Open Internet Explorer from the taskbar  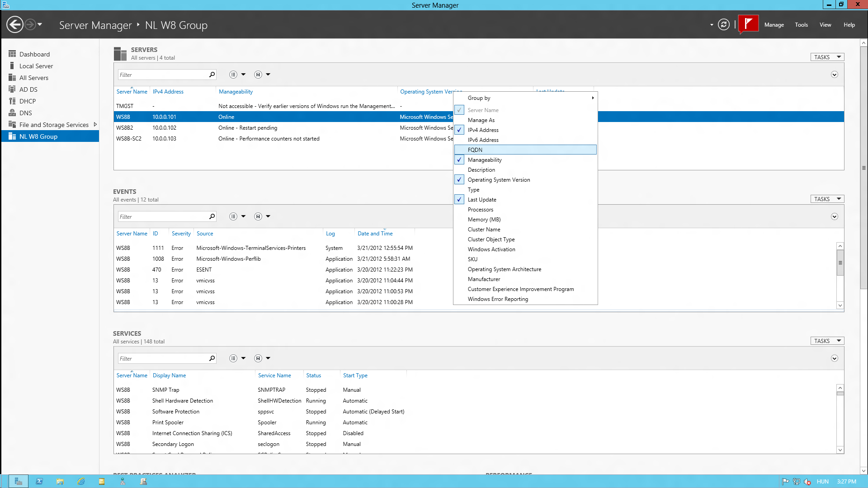pyautogui.click(x=81, y=481)
